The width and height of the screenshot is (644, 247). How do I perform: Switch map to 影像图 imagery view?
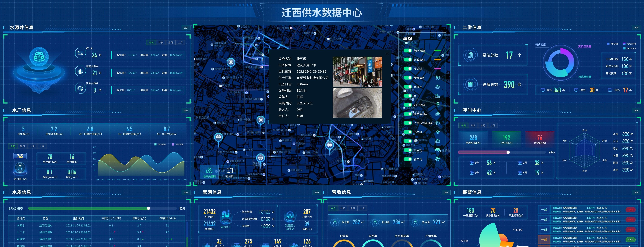coord(230,172)
